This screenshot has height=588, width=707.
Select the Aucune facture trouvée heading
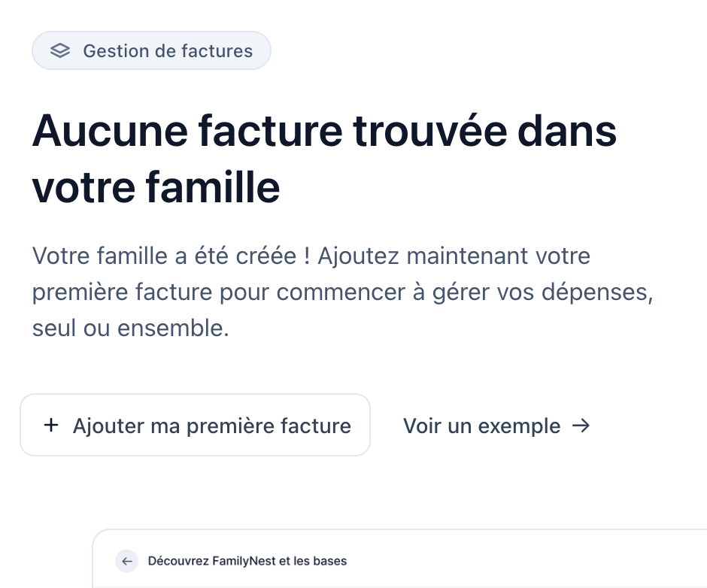pos(324,158)
